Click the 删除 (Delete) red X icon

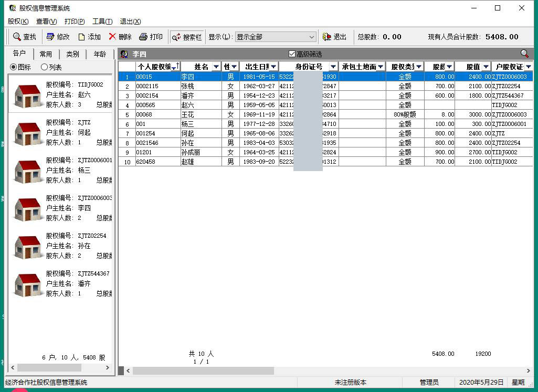[112, 37]
